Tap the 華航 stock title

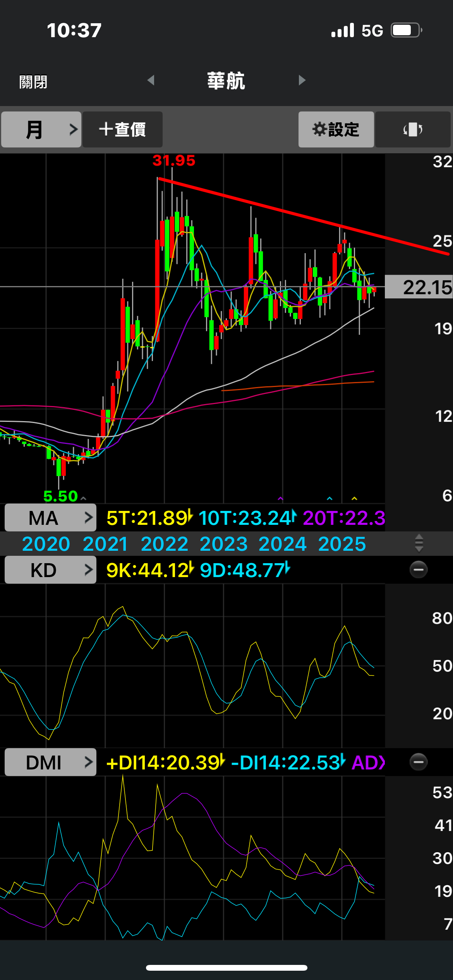226,81
